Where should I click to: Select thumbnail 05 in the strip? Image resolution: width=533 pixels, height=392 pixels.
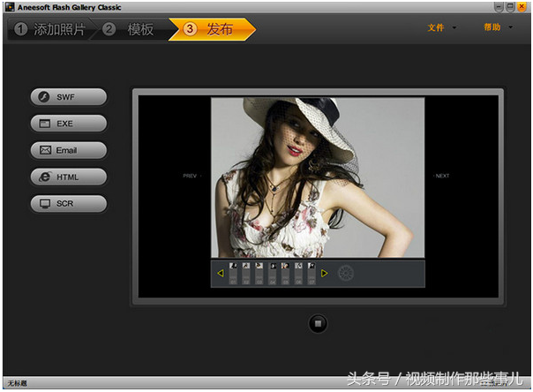point(285,273)
